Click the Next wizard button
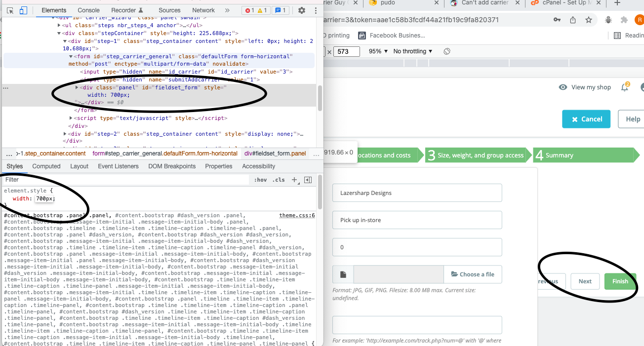Screen dimensions: 644x346 click(x=585, y=281)
